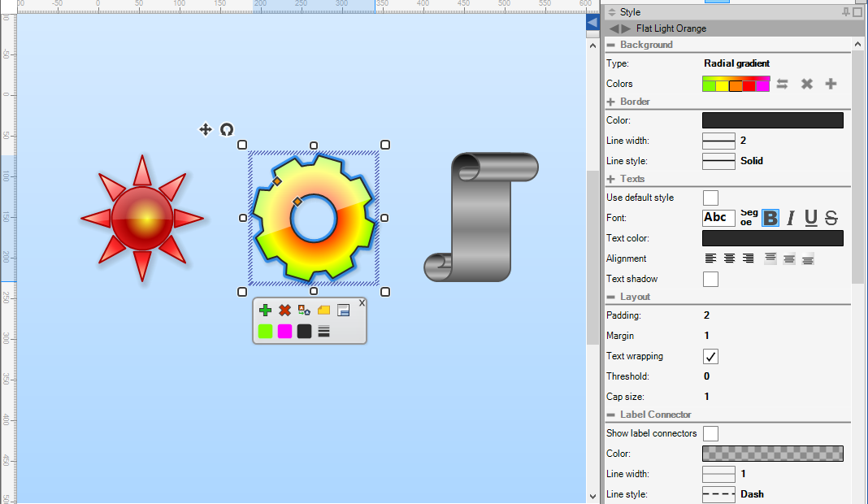Toggle Bold formatting
This screenshot has width=868, height=504.
tap(770, 218)
